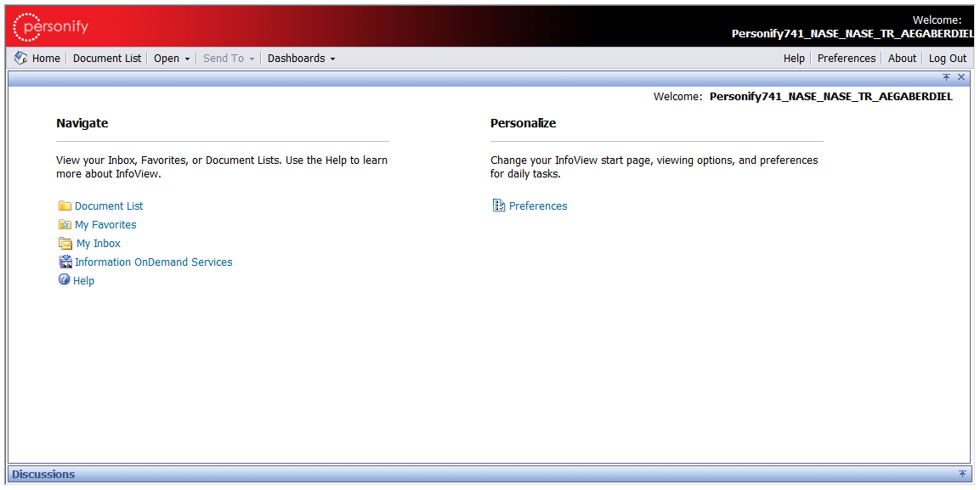Click the envelope icon next to My Inbox
The height and width of the screenshot is (490, 980).
tap(65, 244)
